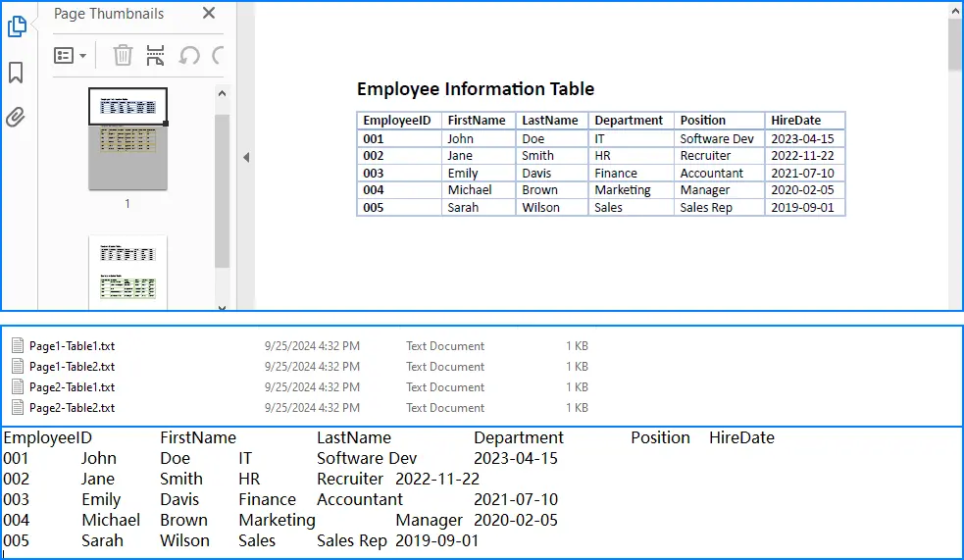Select the Page2-Table1.txt file

click(x=72, y=387)
